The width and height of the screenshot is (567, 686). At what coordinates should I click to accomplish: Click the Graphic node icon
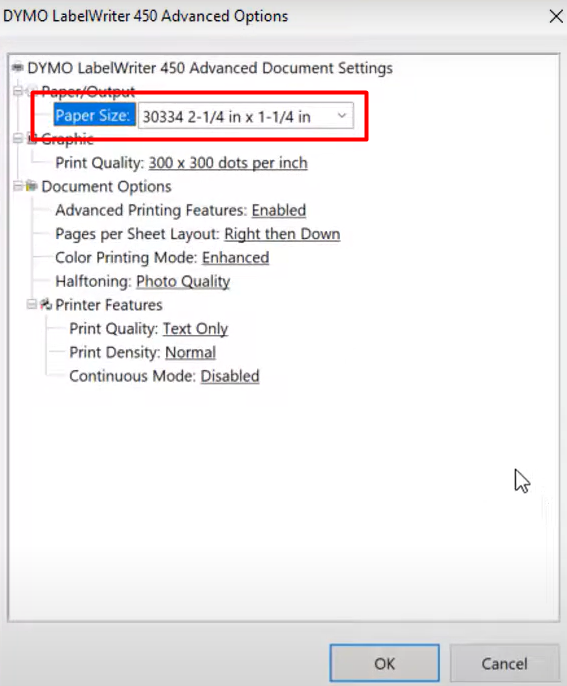pyautogui.click(x=32, y=139)
